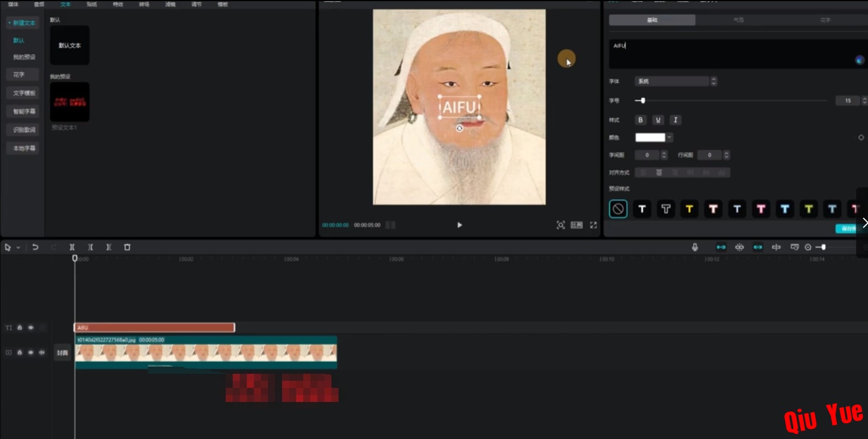Screen dimensions: 868x439
Task: Select the no-style preset icon
Action: click(x=618, y=209)
